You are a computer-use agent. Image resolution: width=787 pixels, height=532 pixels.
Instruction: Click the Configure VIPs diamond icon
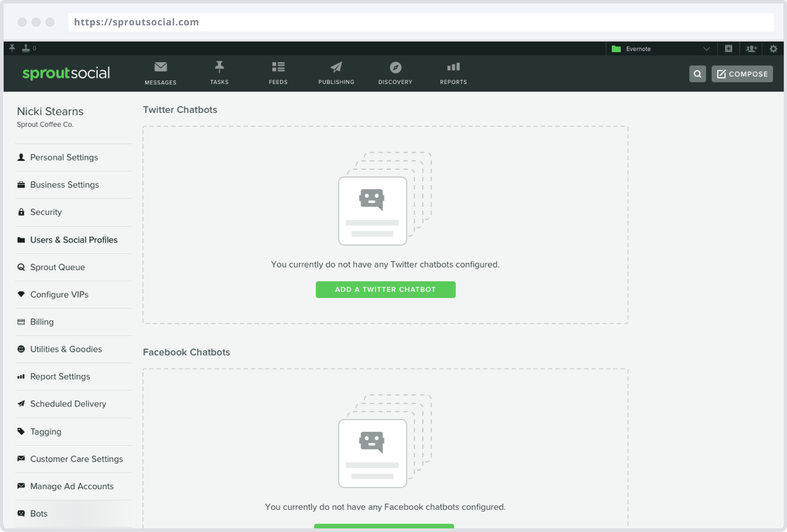pos(21,294)
